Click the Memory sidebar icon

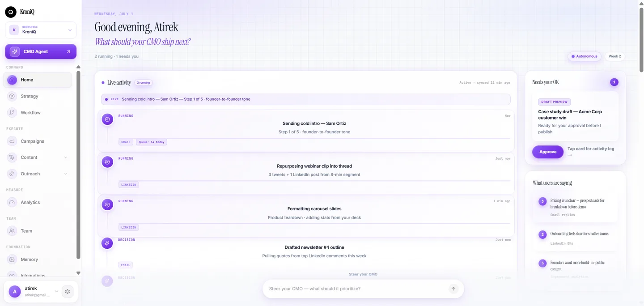coord(12,259)
